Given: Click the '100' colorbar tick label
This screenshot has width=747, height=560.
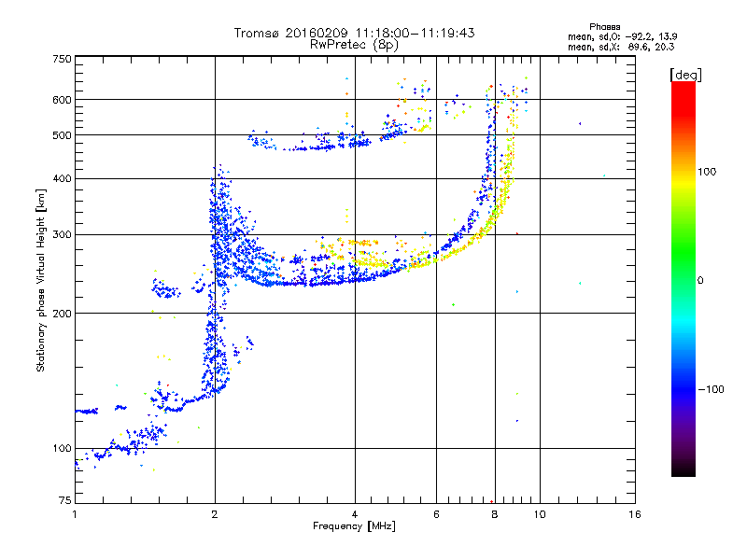Looking at the screenshot, I should [x=707, y=172].
